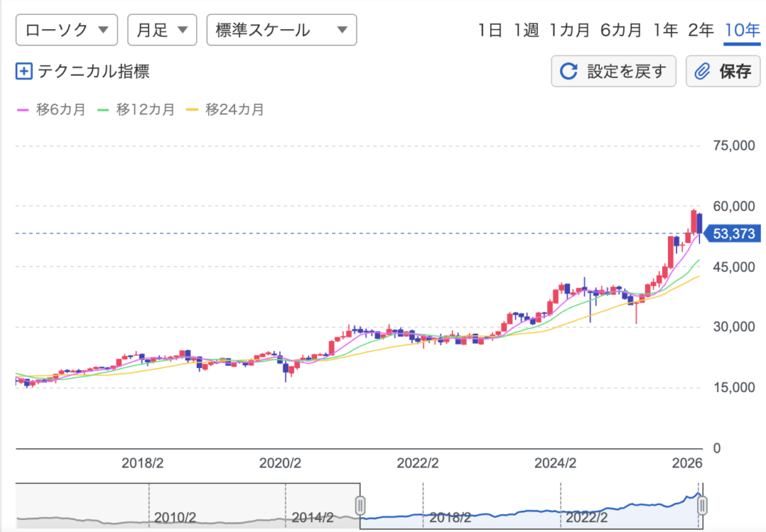The width and height of the screenshot is (766, 532).
Task: Open the ローソク chart type dropdown
Action: (67, 30)
